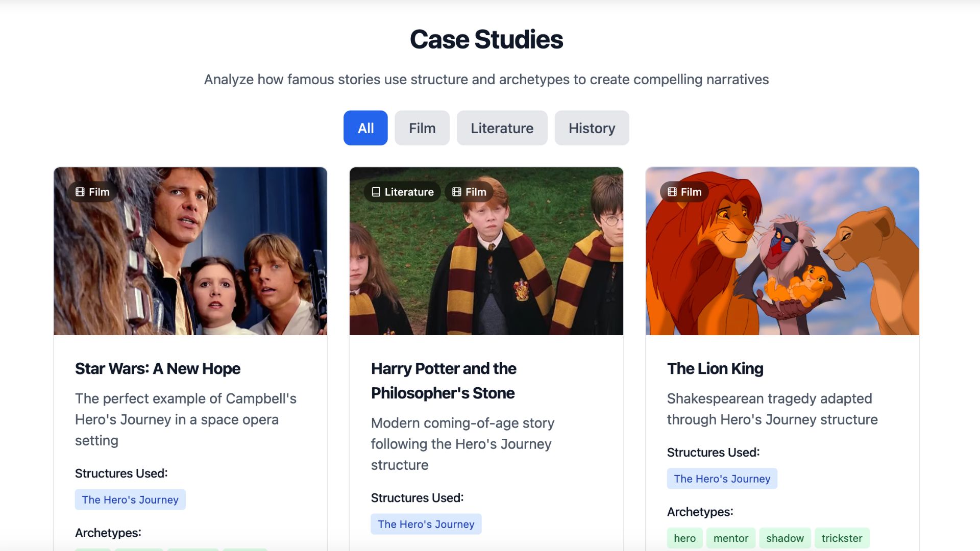The image size is (980, 551).
Task: Open the Harry Potter movie still image
Action: 486,265
